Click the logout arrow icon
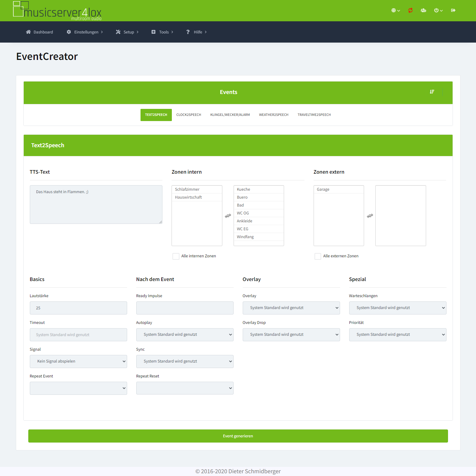The width and height of the screenshot is (476, 476). 453,10
